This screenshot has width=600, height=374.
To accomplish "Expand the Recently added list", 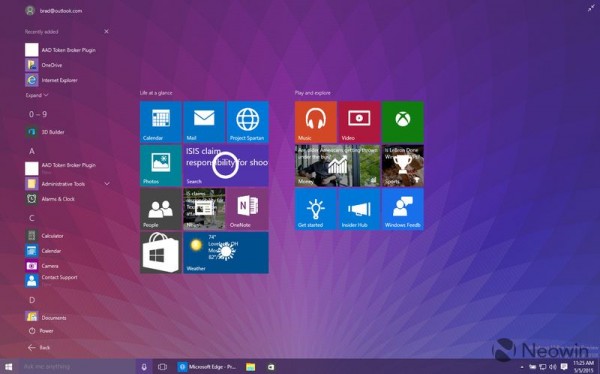I will (x=37, y=95).
